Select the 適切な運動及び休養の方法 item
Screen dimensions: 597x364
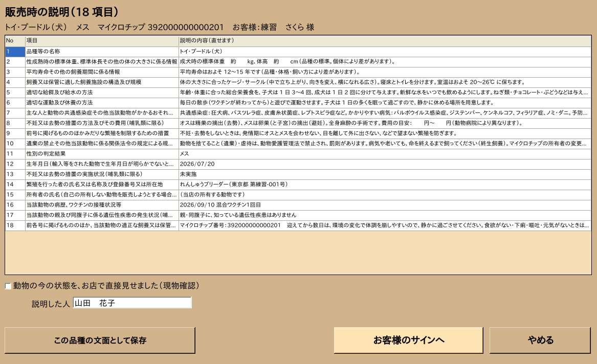pyautogui.click(x=102, y=103)
